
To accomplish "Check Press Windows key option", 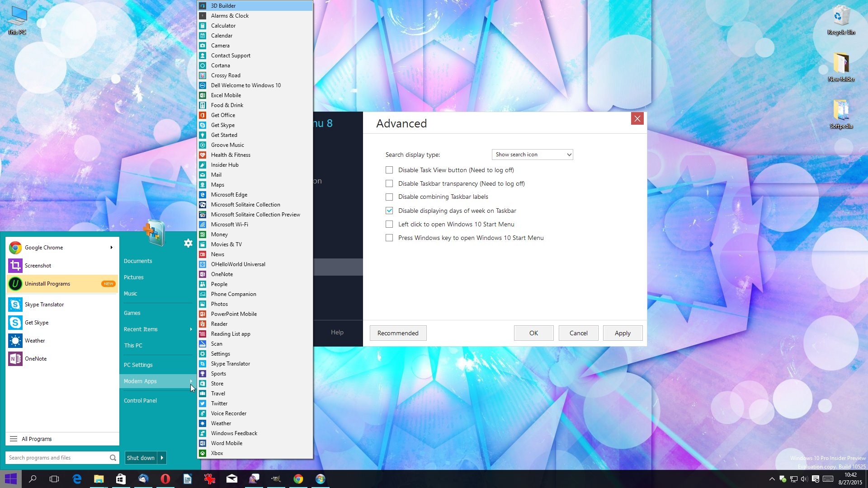I will click(x=389, y=238).
